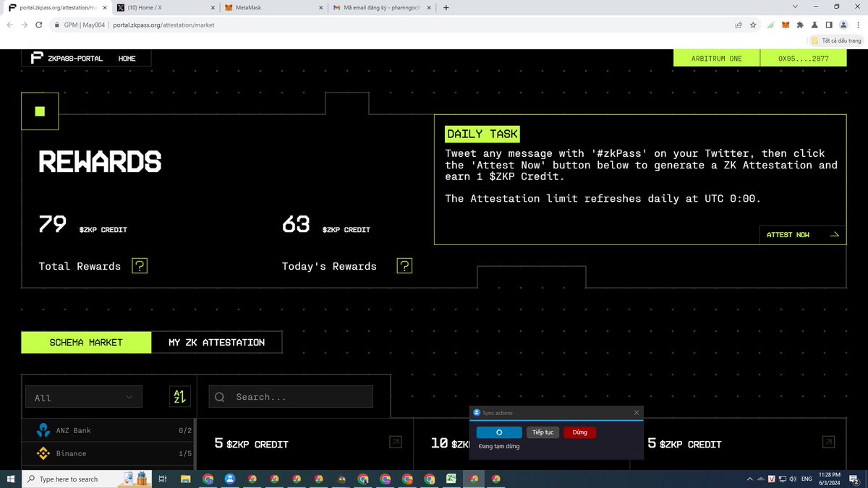Screen dimensions: 868x488
Task: Open the rightmost 5 $ZKP credit card arrow
Action: 829,442
